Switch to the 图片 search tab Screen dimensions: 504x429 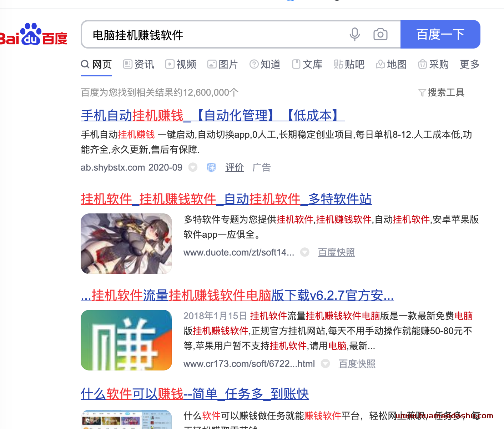[x=223, y=64]
